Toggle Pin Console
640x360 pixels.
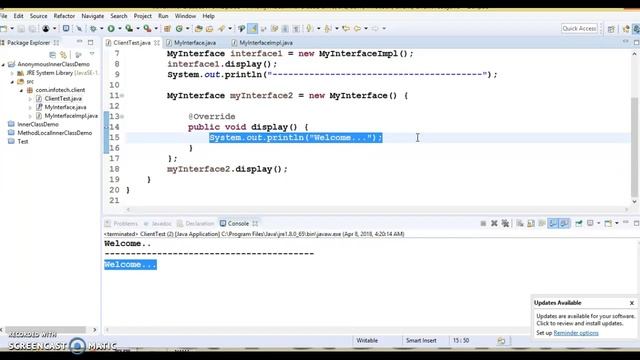pos(579,223)
